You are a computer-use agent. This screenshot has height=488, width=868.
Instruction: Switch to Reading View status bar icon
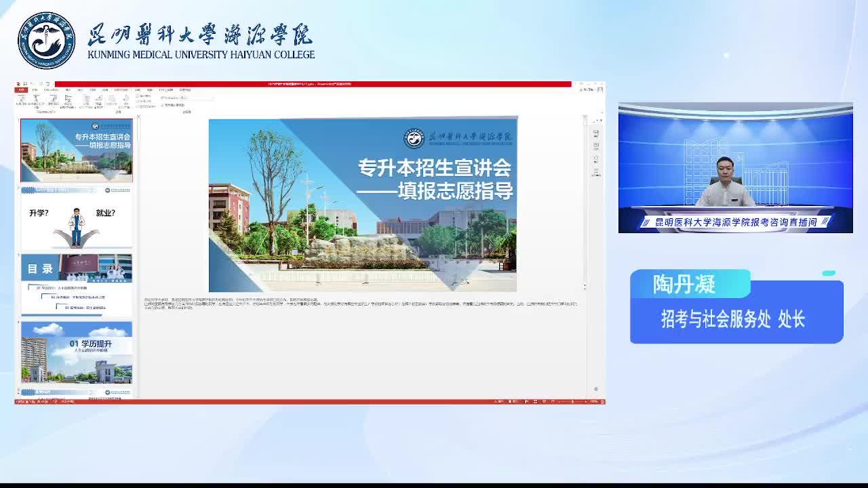click(544, 402)
